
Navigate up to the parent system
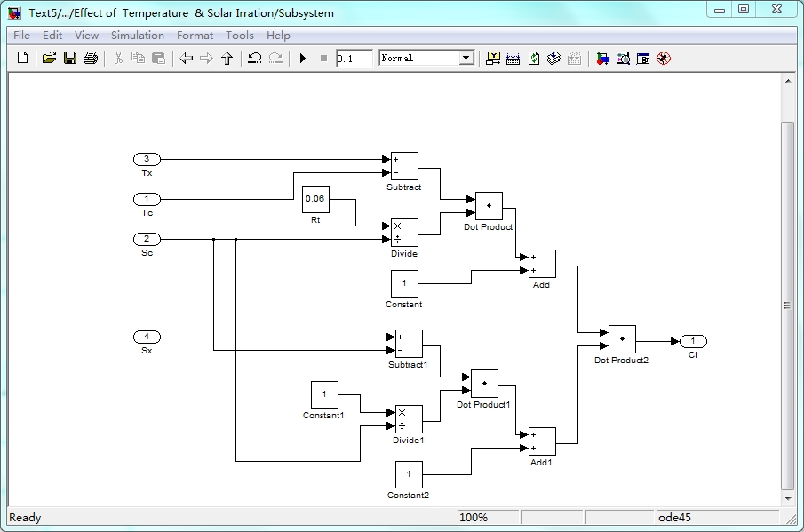(x=227, y=58)
